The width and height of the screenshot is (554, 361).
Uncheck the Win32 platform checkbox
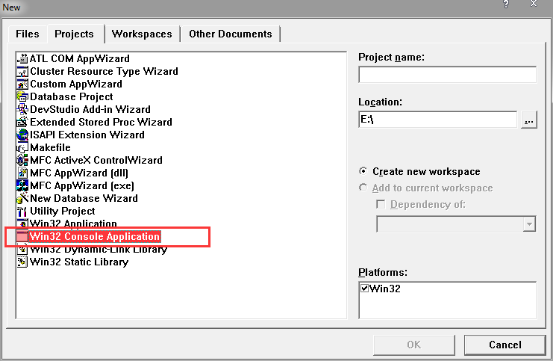click(365, 288)
